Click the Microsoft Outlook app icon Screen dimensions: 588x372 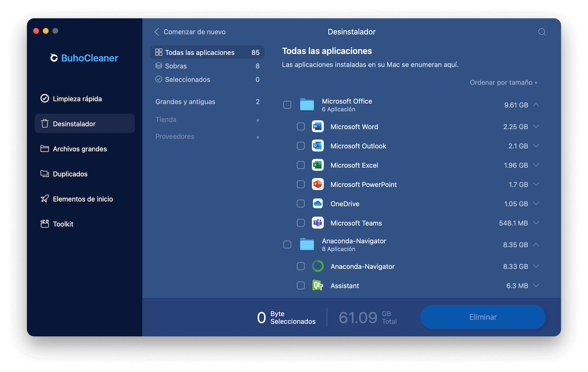(x=318, y=146)
